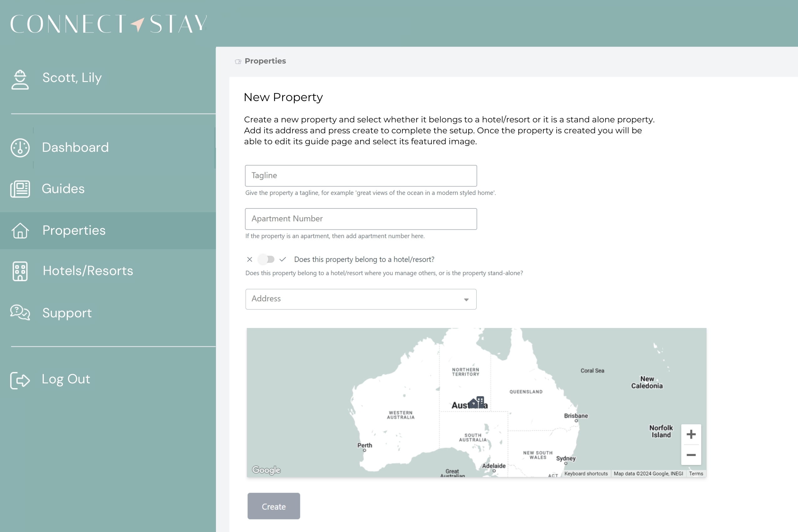Click the breadcrumb icon next to Properties
Screen dimensions: 798x532
tap(238, 61)
